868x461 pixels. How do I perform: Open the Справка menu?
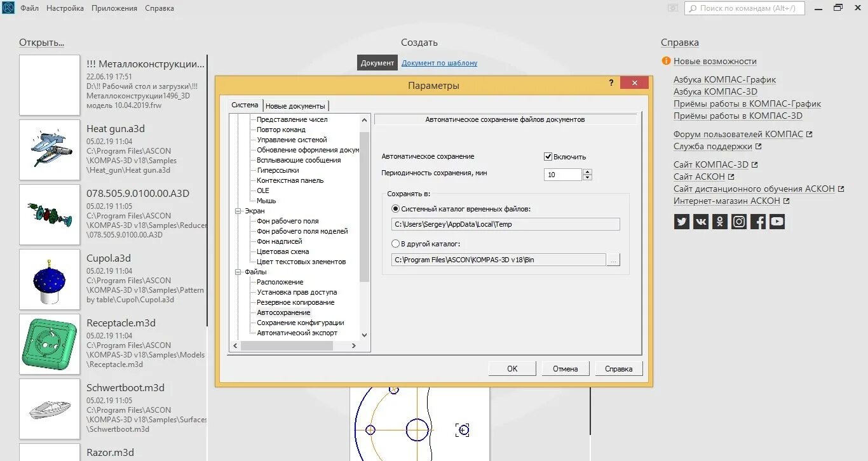pos(159,8)
